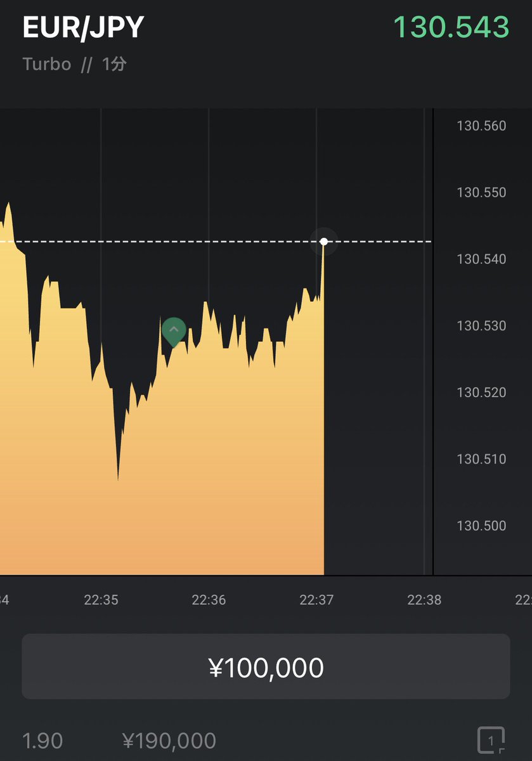
Task: Open the open-positions counter icon showing 1
Action: (x=491, y=740)
